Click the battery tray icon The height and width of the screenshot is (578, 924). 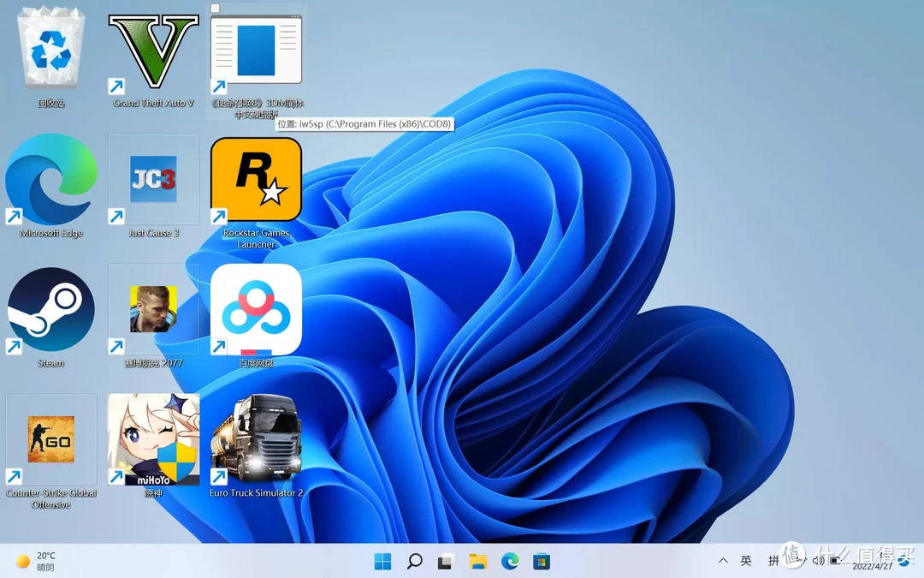(835, 561)
